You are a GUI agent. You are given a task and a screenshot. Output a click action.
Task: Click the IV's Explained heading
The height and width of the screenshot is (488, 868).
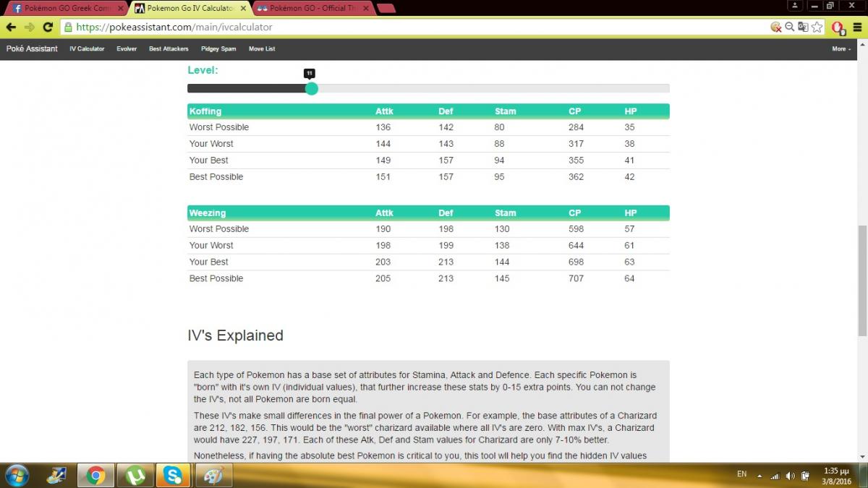click(236, 335)
